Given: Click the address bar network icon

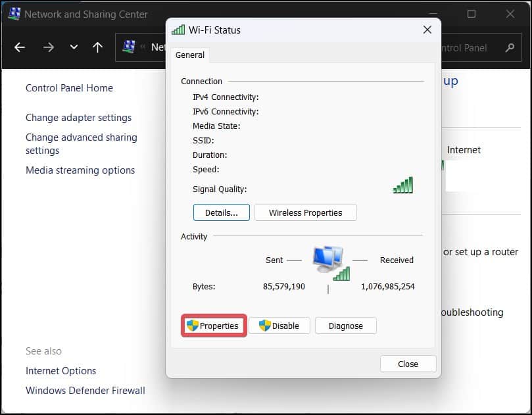Looking at the screenshot, I should (129, 47).
